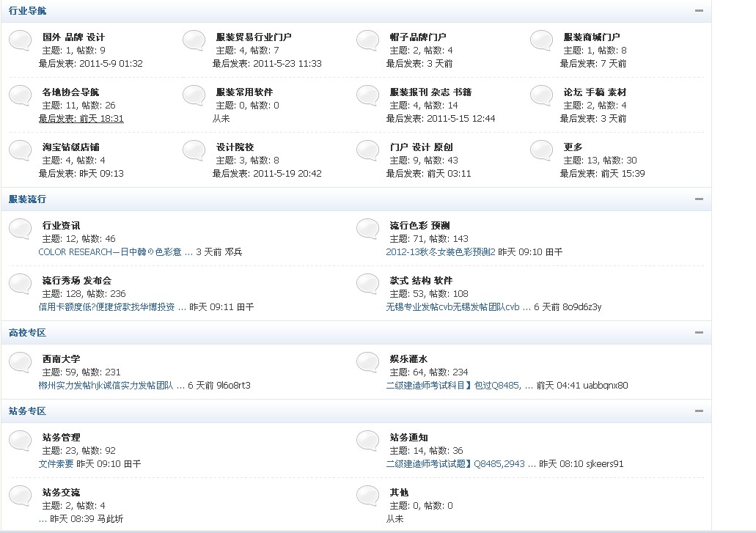Click the bubble icon beside 淘宝钻级店铺
The width and height of the screenshot is (756, 533).
point(21,150)
